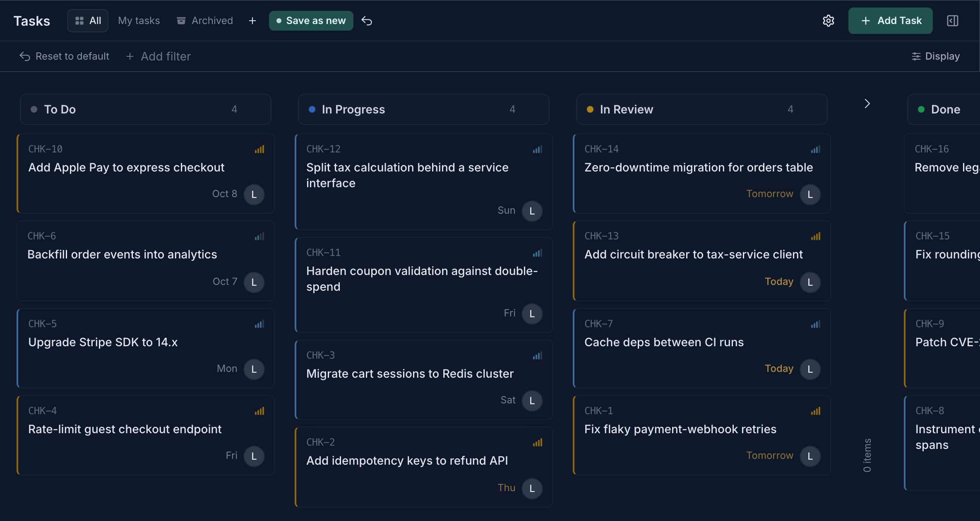Open the settings gear icon
Image resolution: width=980 pixels, height=521 pixels.
(x=828, y=21)
